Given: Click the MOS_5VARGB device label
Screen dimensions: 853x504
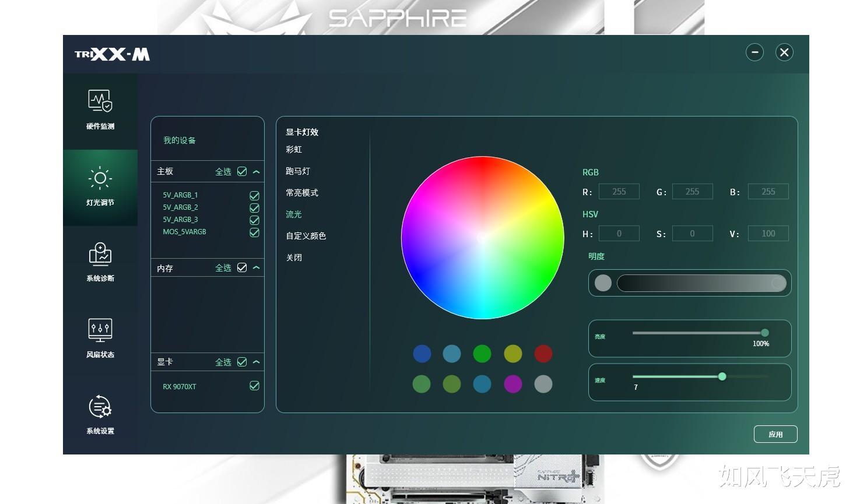Looking at the screenshot, I should click(184, 232).
